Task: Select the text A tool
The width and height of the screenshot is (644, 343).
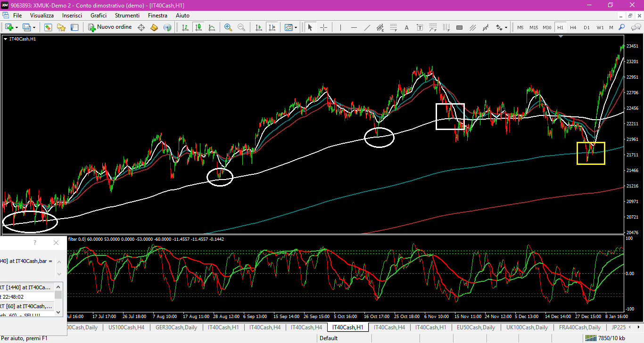Action: (x=406, y=27)
